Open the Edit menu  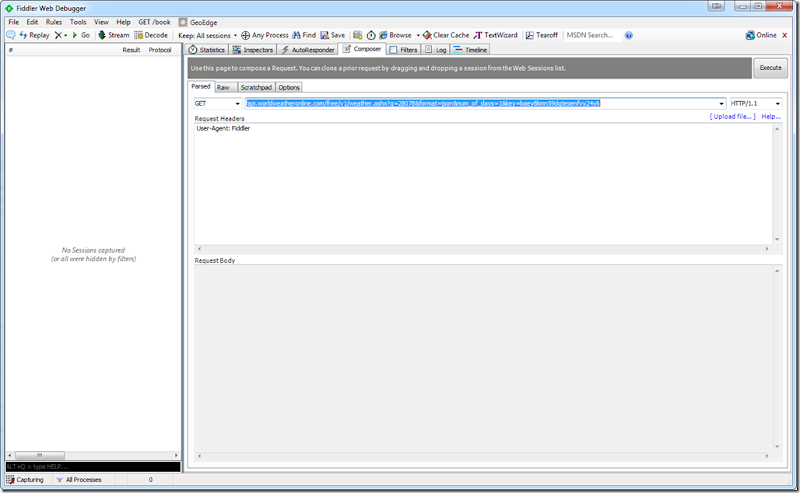click(32, 22)
